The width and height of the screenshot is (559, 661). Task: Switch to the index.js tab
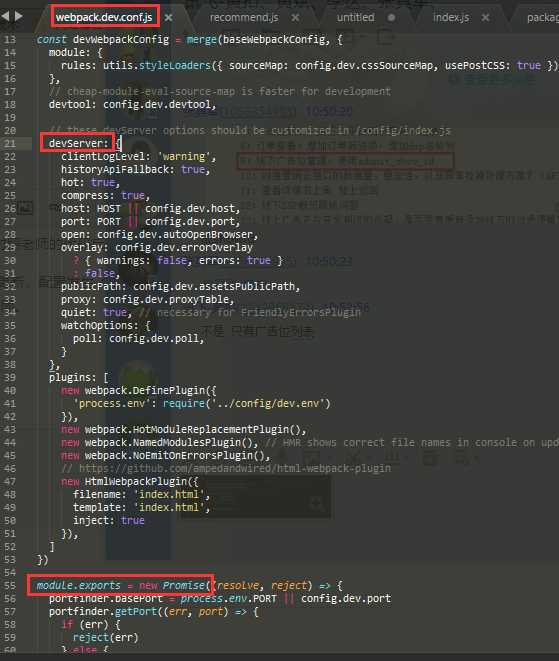(x=451, y=18)
